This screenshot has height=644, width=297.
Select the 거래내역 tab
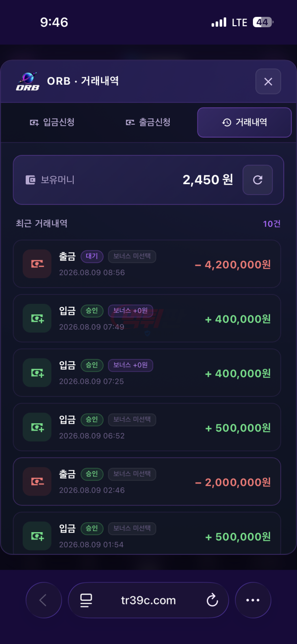[245, 122]
